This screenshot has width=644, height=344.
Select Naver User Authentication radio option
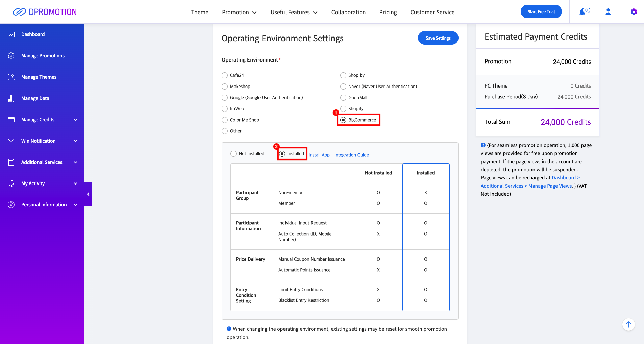(343, 87)
